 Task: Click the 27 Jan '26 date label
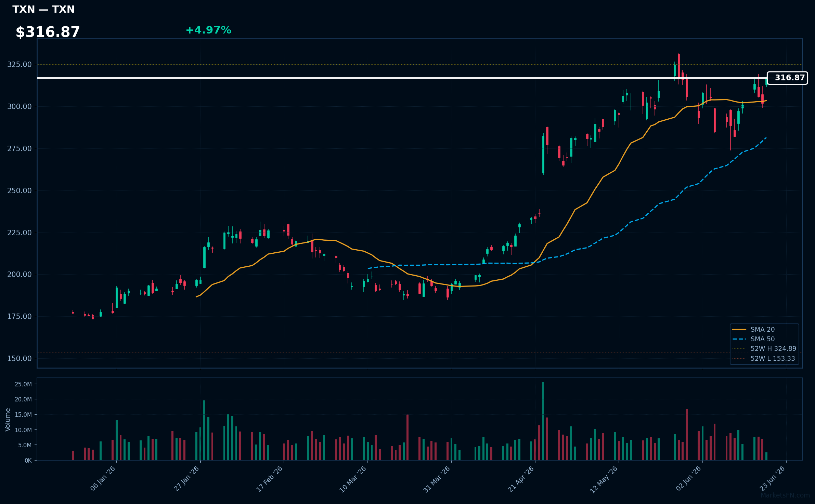(x=187, y=478)
